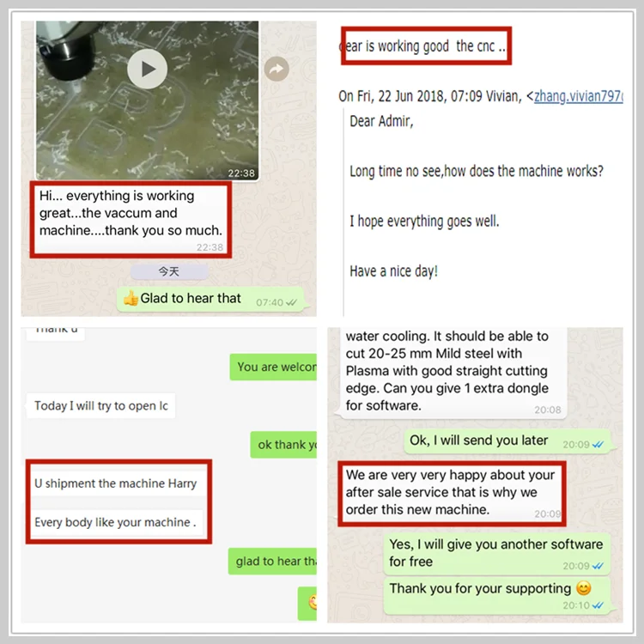This screenshot has height=644, width=644.
Task: Click the blue ticks on Ok, I will send you later
Action: [x=598, y=445]
